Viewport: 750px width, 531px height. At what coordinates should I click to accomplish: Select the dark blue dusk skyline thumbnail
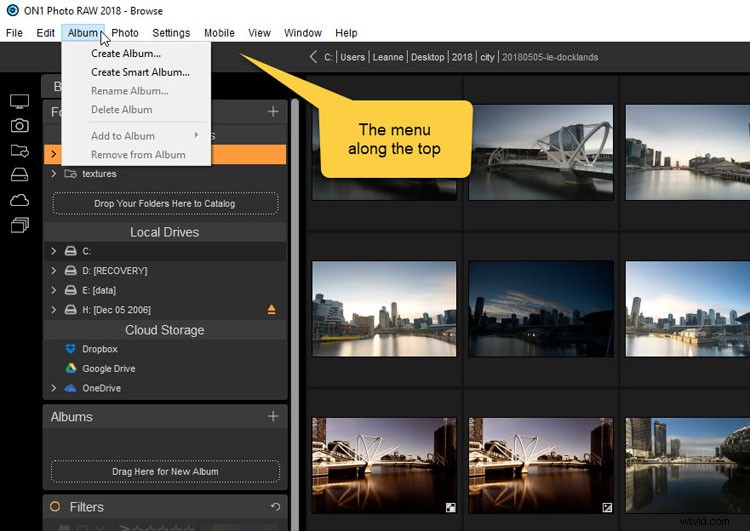point(541,309)
